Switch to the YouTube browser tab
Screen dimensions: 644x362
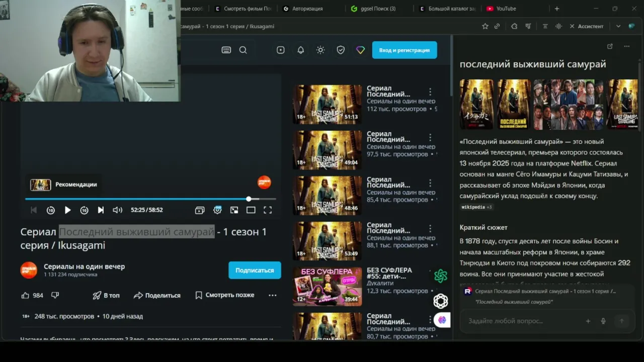point(502,9)
